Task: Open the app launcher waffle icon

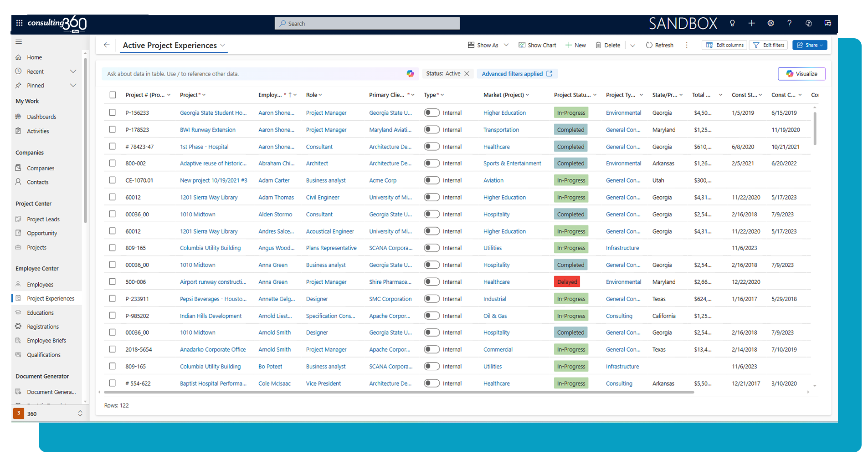Action: click(19, 23)
